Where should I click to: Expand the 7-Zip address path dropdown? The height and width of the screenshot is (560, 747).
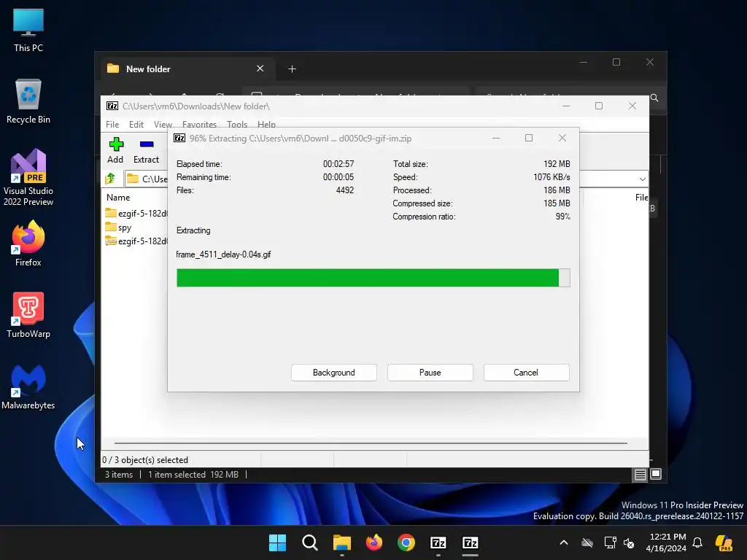642,179
